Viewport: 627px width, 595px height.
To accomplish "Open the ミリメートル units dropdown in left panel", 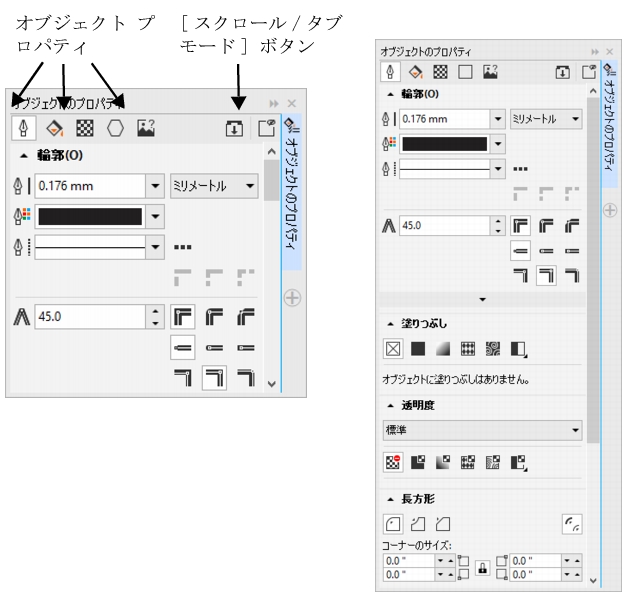I will [214, 186].
